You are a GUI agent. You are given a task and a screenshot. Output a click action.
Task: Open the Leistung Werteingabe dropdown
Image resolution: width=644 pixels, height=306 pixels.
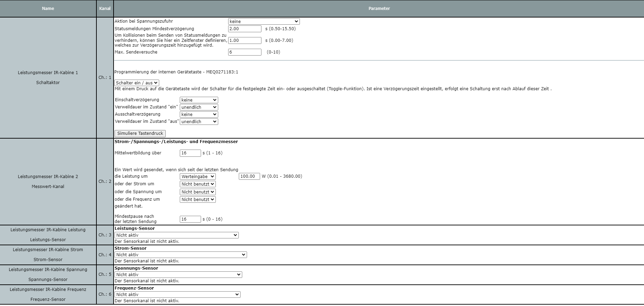pyautogui.click(x=198, y=177)
